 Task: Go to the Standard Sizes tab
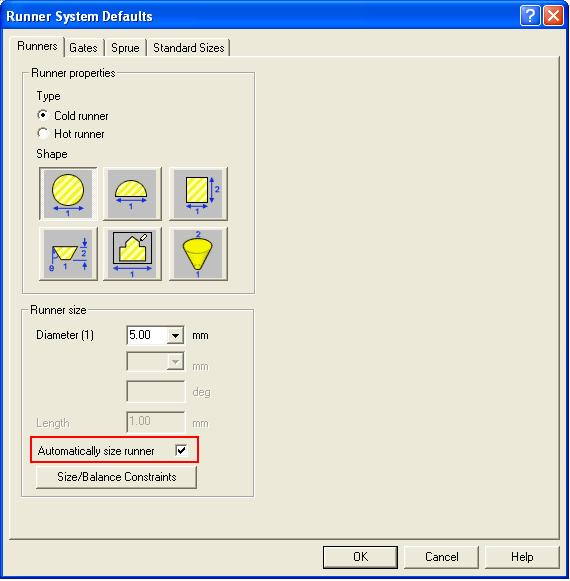(189, 48)
